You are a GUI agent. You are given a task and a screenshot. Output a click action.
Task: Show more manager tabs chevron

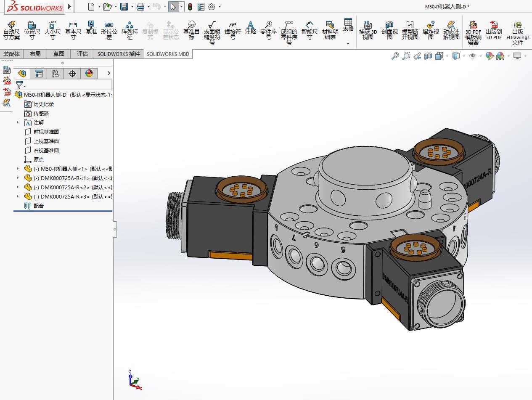coord(109,73)
